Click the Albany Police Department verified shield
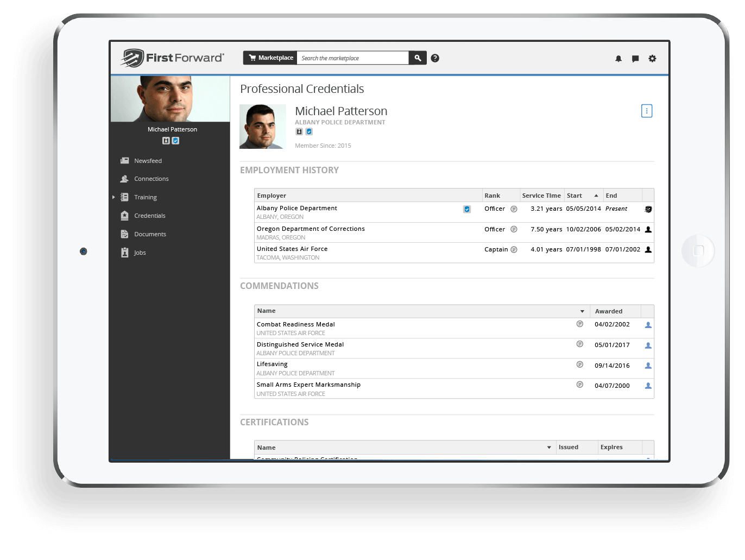Image resolution: width=745 pixels, height=560 pixels. pyautogui.click(x=467, y=209)
